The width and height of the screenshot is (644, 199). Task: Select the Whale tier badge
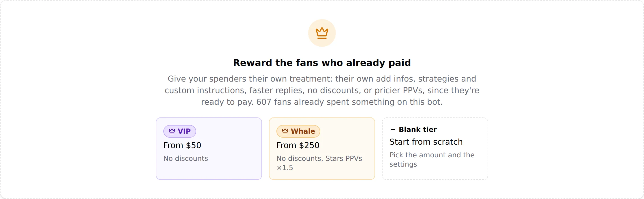point(298,131)
